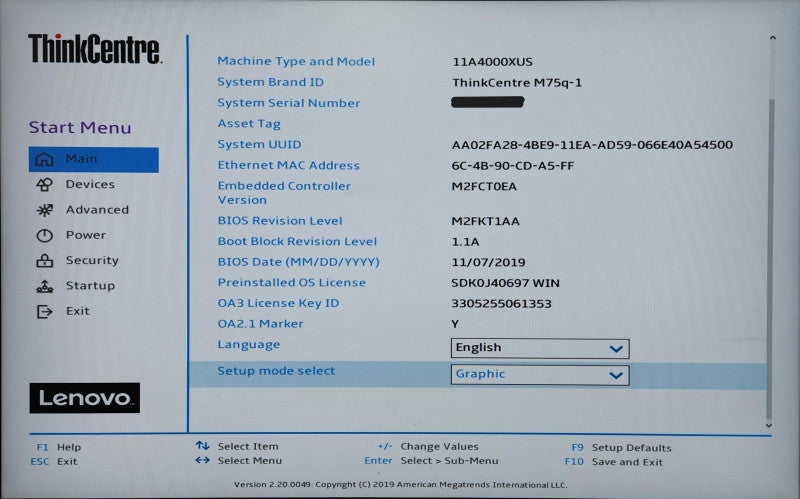Open the Setup mode select Graphic dropdown
This screenshot has height=499, width=800.
(x=540, y=375)
